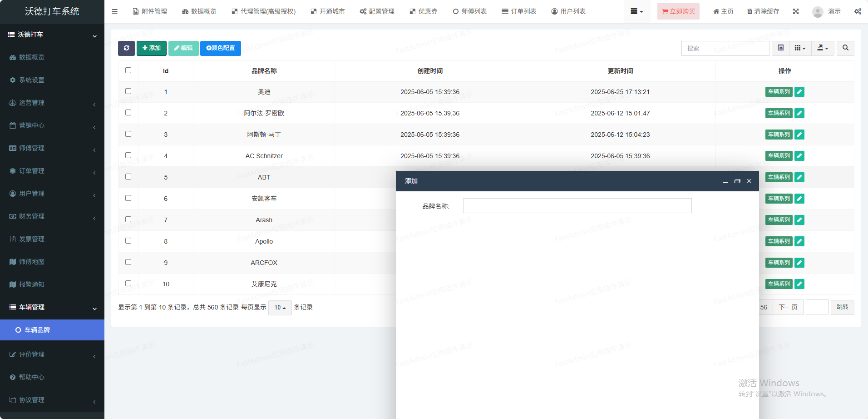Click pencil edit icon for AC Schnitzer row
Viewport: 868px width, 419px height.
799,156
